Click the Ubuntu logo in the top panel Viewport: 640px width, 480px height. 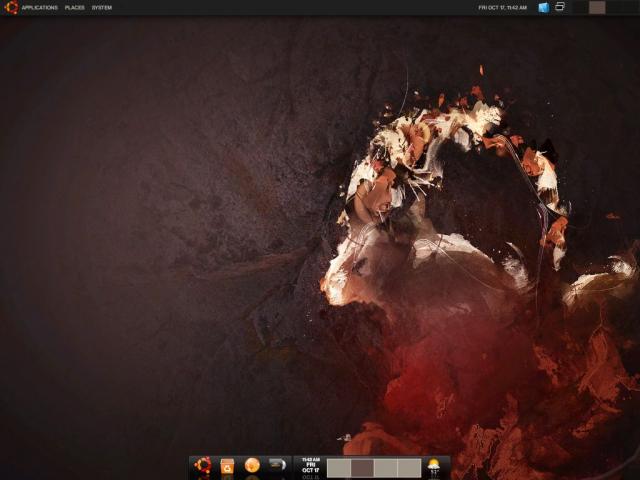pyautogui.click(x=11, y=7)
